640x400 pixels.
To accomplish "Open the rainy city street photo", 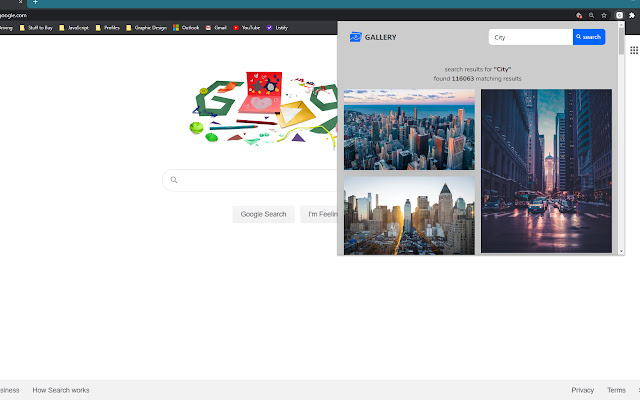I will coord(546,171).
